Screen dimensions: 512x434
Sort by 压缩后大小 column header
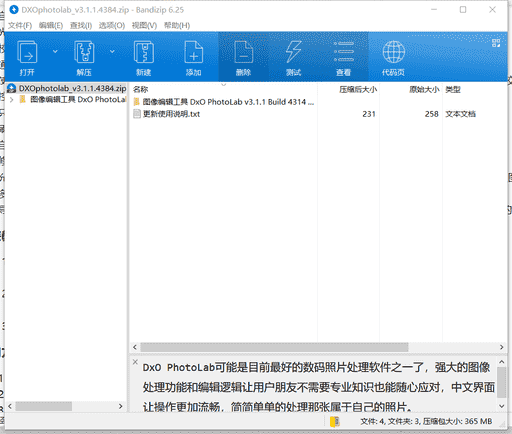[358, 89]
